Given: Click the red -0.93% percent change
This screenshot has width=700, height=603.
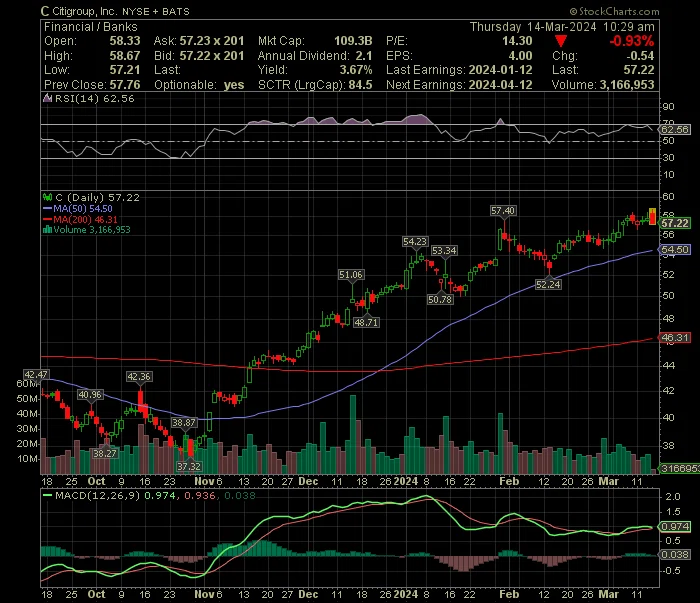Looking at the screenshot, I should (x=632, y=41).
